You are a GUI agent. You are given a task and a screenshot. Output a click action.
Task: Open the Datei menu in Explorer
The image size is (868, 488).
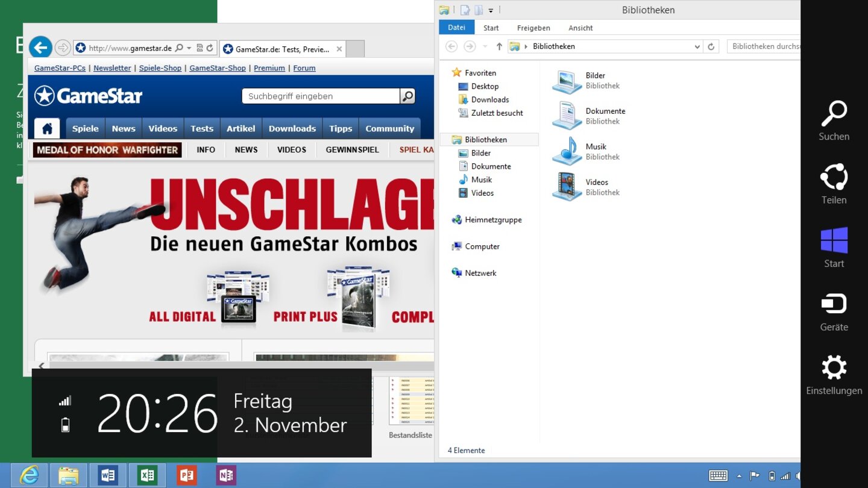click(x=457, y=28)
